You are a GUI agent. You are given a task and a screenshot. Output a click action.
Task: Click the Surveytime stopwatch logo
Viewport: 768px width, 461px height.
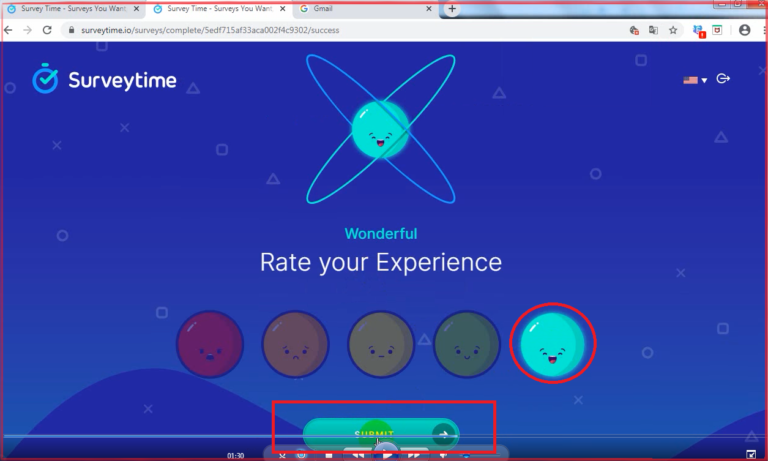(45, 78)
